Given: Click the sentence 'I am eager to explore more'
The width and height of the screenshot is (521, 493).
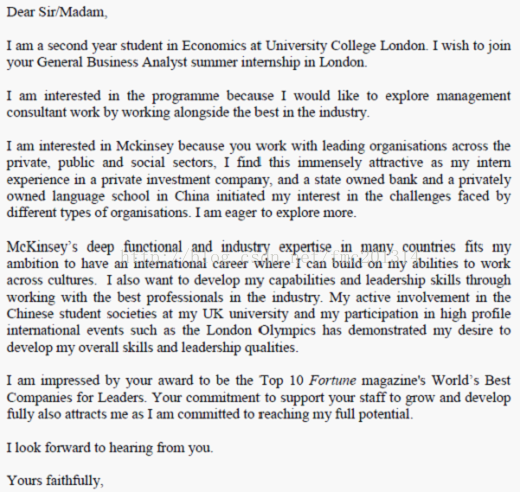Looking at the screenshot, I should pyautogui.click(x=275, y=213).
